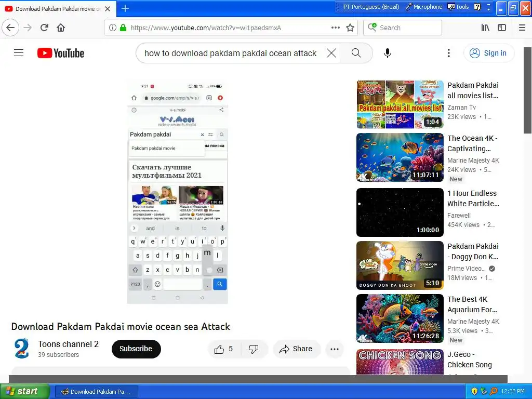Click the horizontal scrollbar at page bottom
This screenshot has width=532, height=399.
coord(258,379)
